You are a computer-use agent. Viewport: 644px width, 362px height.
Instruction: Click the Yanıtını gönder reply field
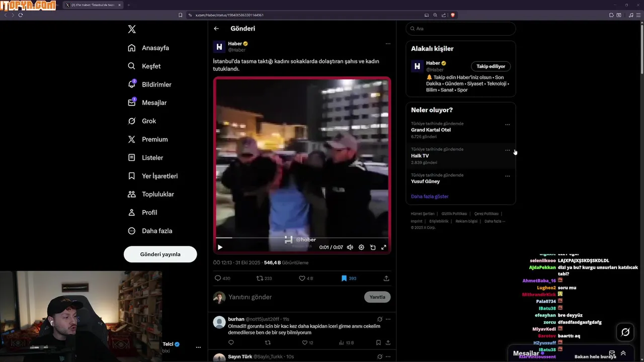coord(294,297)
